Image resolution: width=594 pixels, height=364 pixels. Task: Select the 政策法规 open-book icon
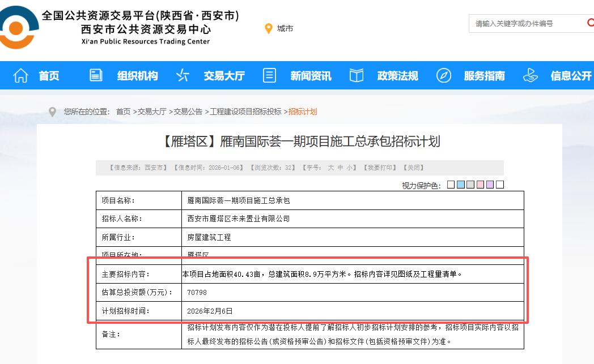tap(356, 75)
